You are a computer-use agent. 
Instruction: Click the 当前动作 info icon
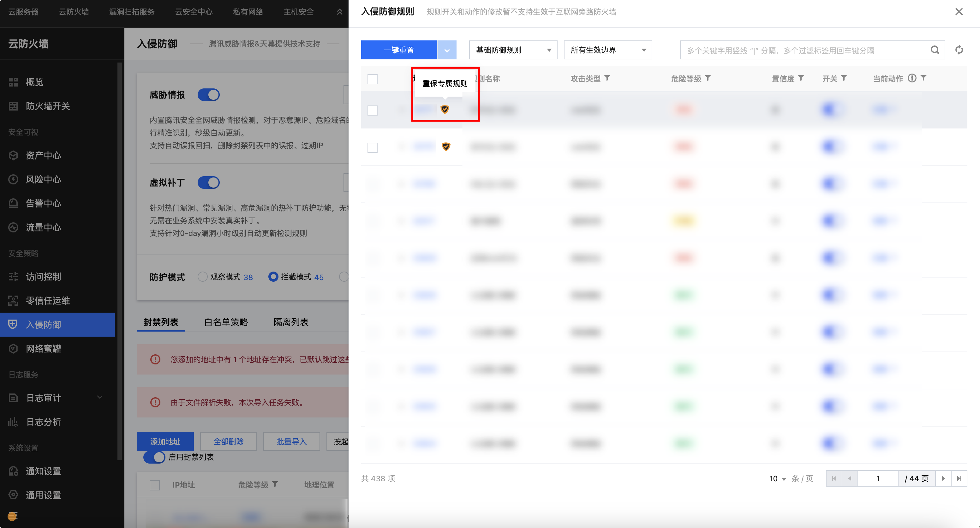(x=912, y=78)
